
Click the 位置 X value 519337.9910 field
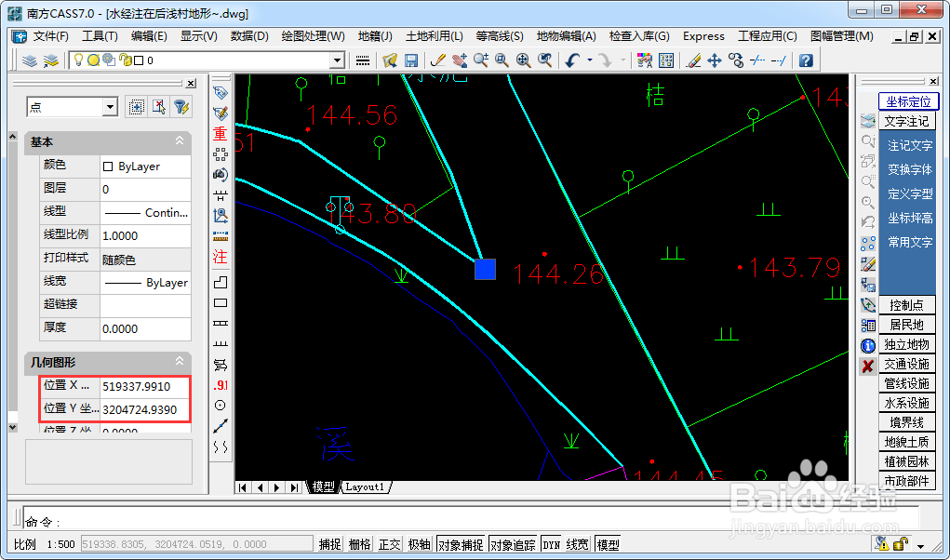(145, 386)
